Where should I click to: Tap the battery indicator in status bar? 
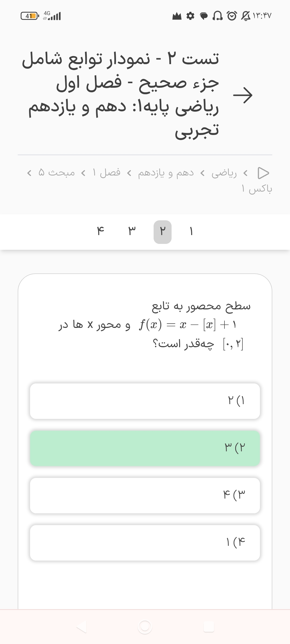pyautogui.click(x=30, y=16)
